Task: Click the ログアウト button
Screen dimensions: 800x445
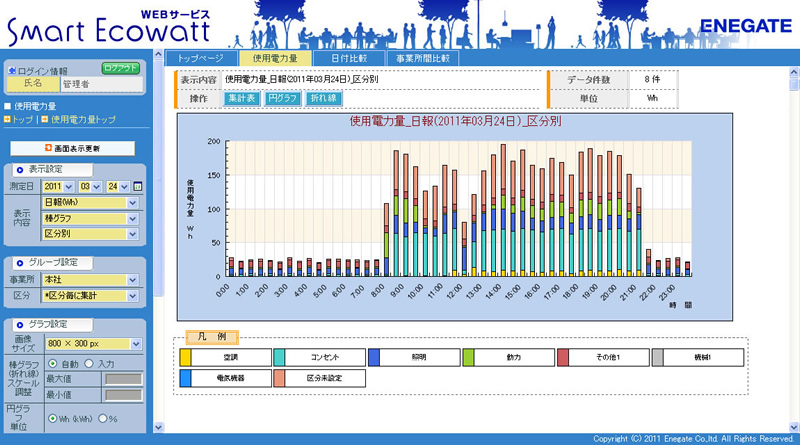Action: (x=121, y=68)
